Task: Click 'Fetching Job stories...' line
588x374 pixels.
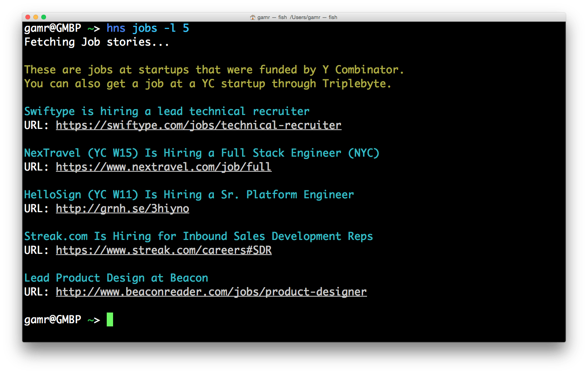Action: (x=97, y=42)
